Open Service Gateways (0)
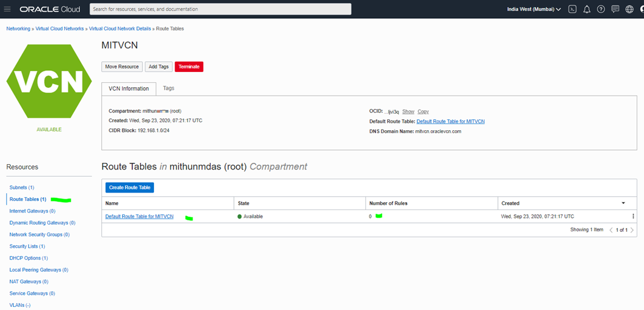Viewport: 644px width, 310px height. (x=32, y=294)
